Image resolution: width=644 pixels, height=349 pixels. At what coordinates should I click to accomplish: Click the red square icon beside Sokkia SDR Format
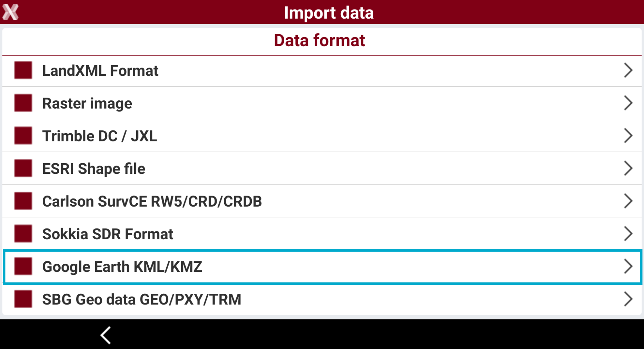point(23,233)
